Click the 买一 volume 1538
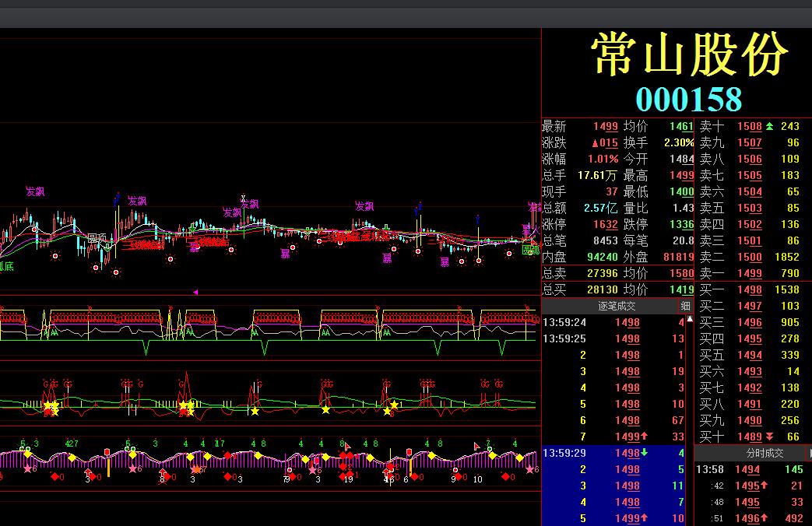This screenshot has width=812, height=526. click(787, 290)
